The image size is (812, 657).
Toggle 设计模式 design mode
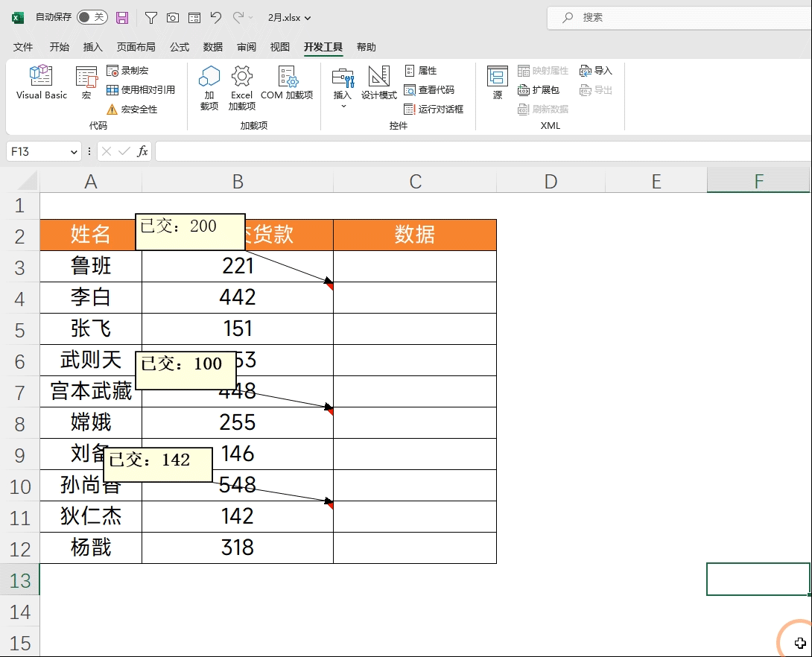[379, 82]
